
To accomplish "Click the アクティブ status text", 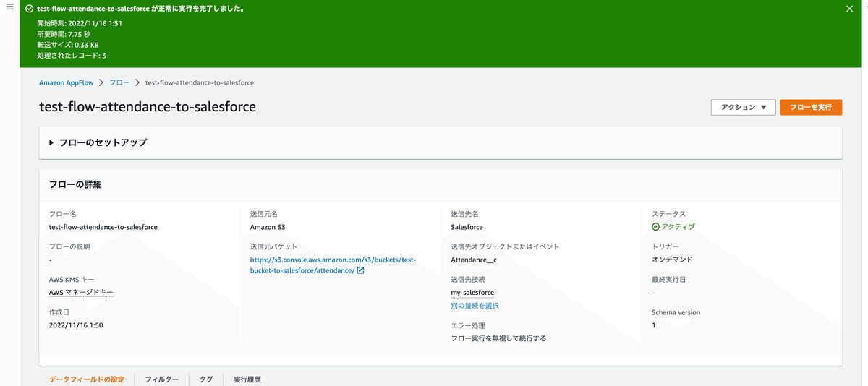I will click(x=678, y=227).
